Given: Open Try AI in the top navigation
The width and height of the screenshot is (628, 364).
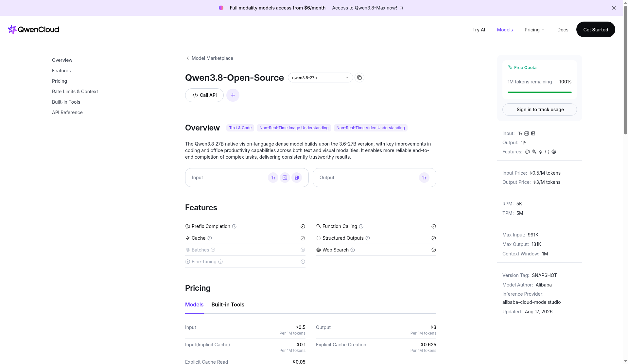Looking at the screenshot, I should 479,29.
